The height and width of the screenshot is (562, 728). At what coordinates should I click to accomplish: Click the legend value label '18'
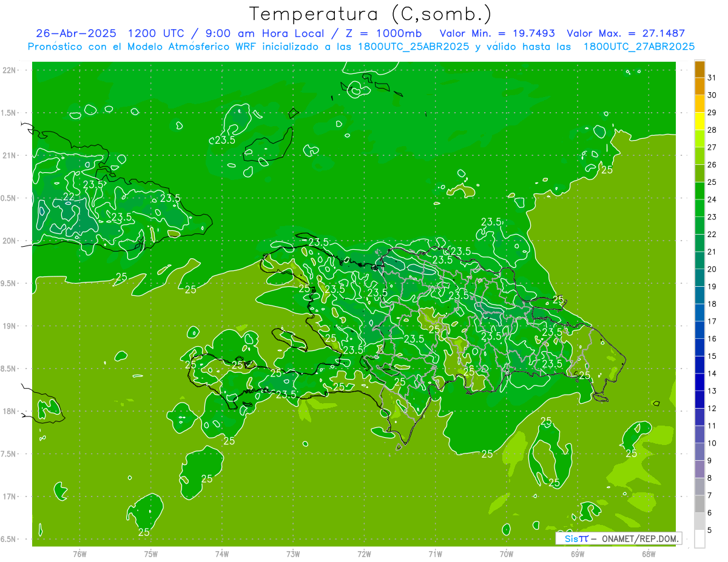[712, 304]
